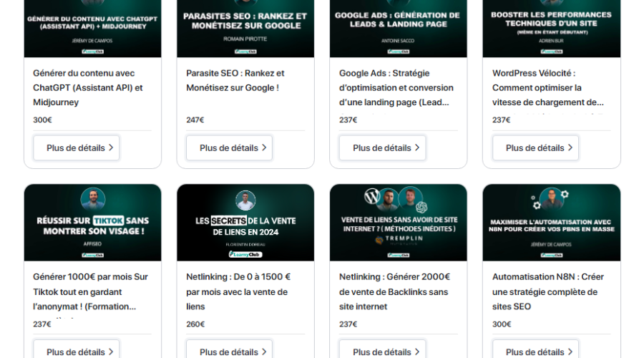Click presenter avatar on the TikTok course banner
The image size is (644, 358).
(x=93, y=199)
